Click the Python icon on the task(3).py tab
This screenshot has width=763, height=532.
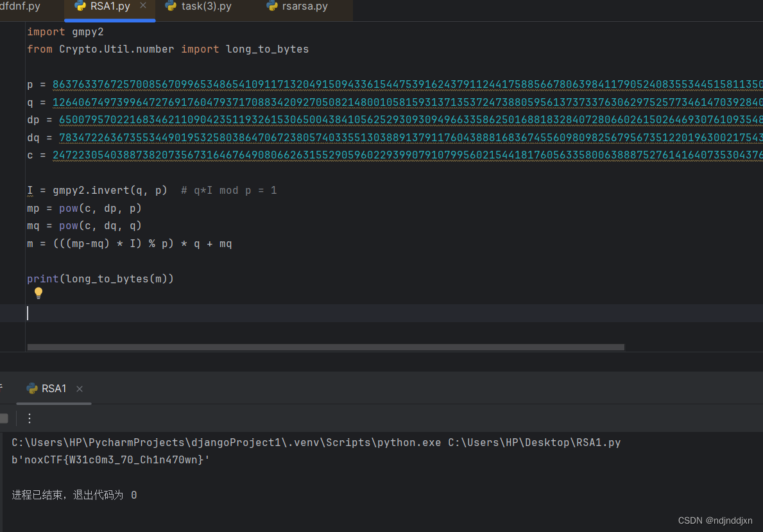tap(171, 7)
